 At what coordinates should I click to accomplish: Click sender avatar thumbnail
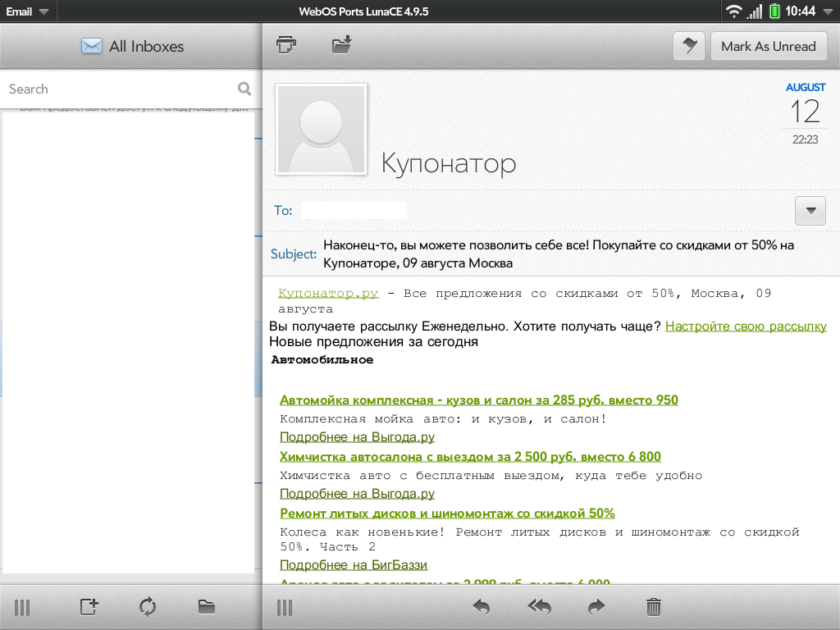322,130
